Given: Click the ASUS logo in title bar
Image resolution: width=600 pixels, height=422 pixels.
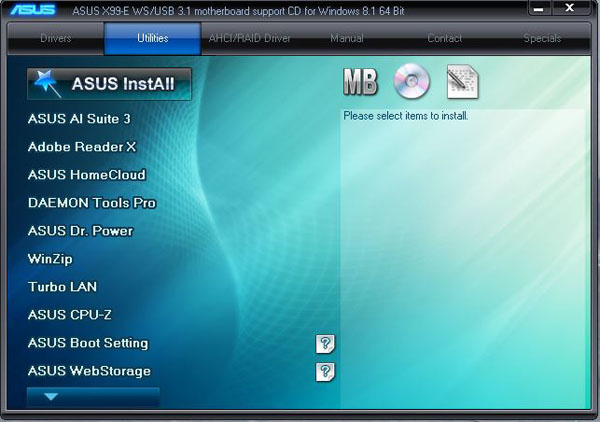Looking at the screenshot, I should pyautogui.click(x=33, y=10).
